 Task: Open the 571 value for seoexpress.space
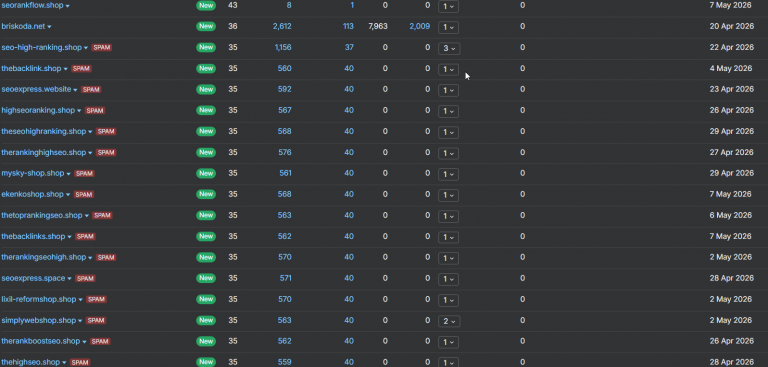click(x=286, y=278)
